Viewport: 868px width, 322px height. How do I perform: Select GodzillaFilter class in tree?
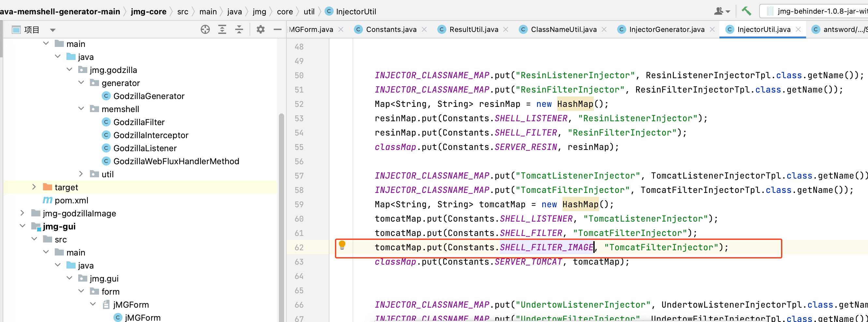click(x=139, y=122)
